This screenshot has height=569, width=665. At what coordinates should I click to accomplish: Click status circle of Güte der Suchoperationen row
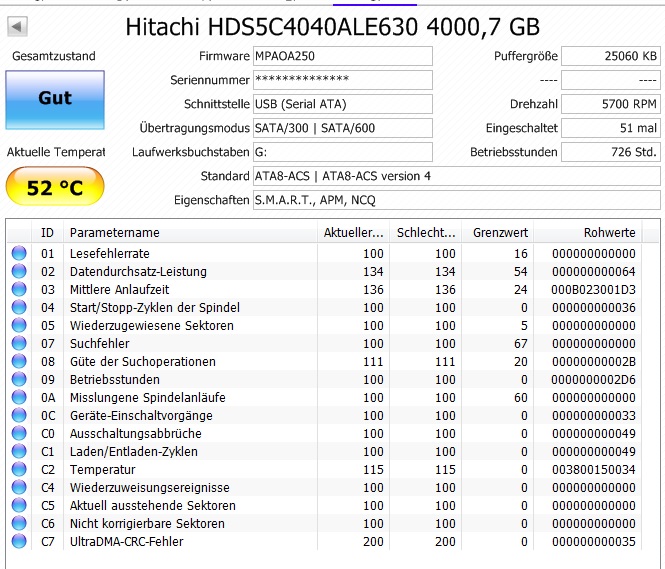pos(19,361)
